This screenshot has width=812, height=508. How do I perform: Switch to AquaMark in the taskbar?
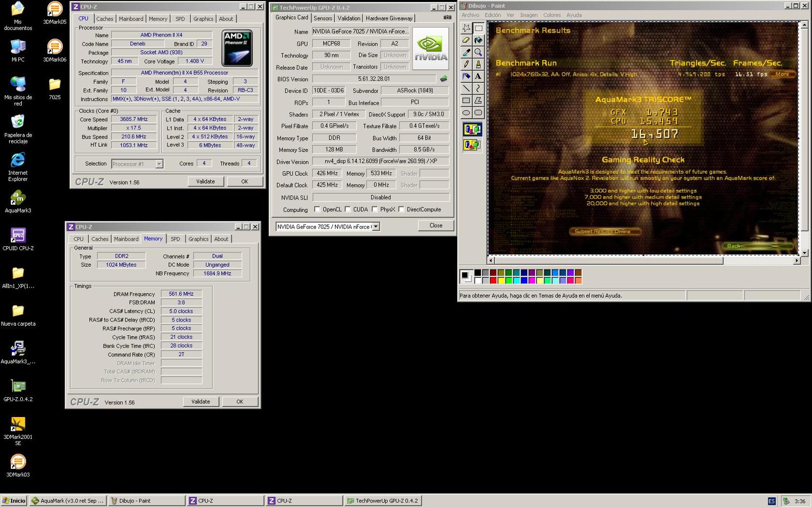pos(68,501)
